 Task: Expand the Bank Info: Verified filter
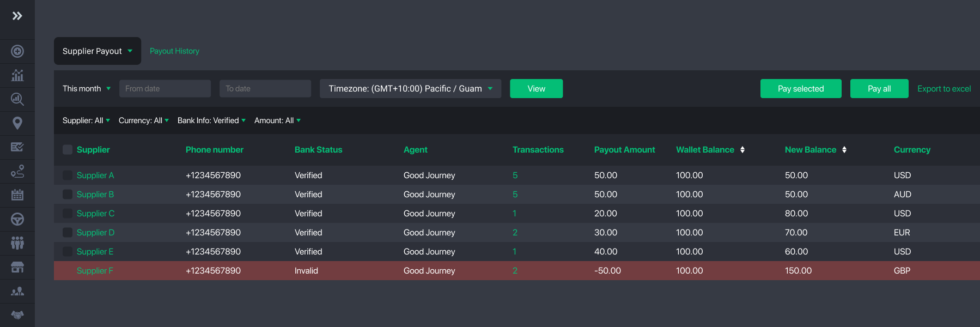click(211, 120)
